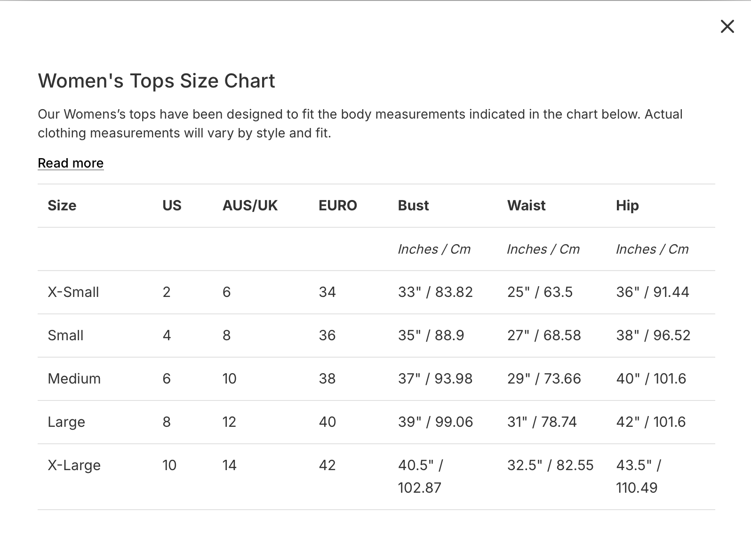Click the Inches / Cm label under Bust
This screenshot has width=751, height=560.
click(x=434, y=249)
